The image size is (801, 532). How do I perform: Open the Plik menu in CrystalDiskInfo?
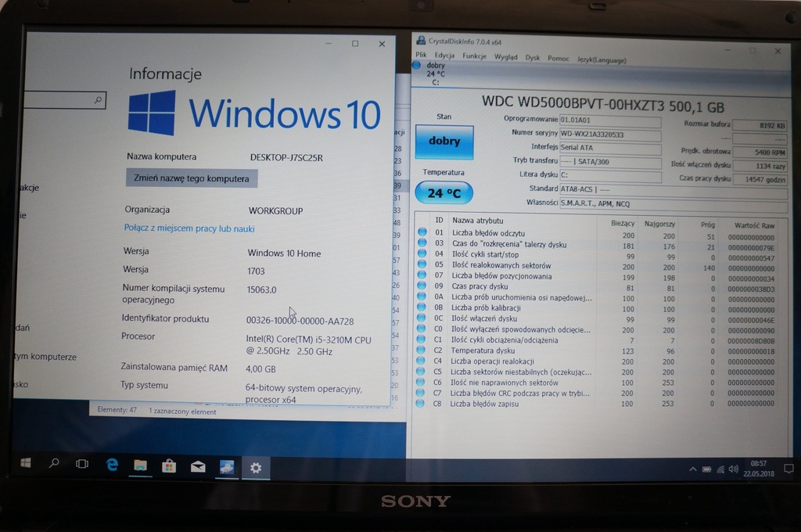coord(421,55)
